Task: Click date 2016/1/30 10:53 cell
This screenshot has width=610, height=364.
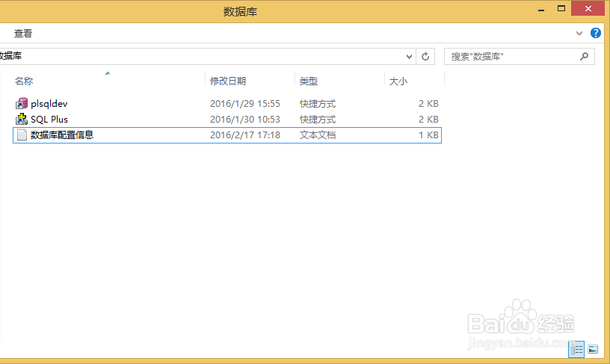Action: (x=245, y=120)
